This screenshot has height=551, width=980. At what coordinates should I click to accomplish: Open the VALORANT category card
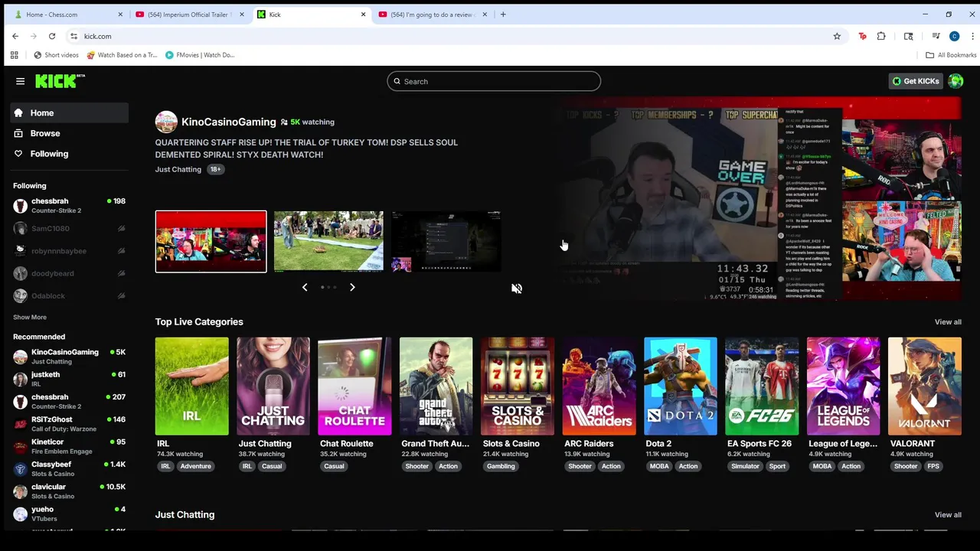pos(925,386)
